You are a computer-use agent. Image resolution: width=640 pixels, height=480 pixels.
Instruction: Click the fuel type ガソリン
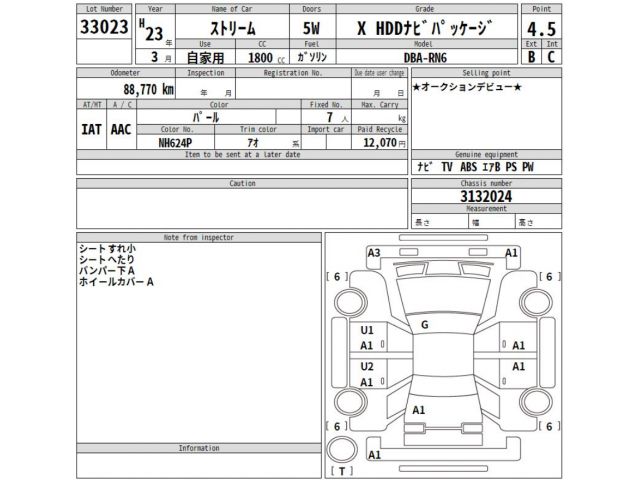pos(312,57)
